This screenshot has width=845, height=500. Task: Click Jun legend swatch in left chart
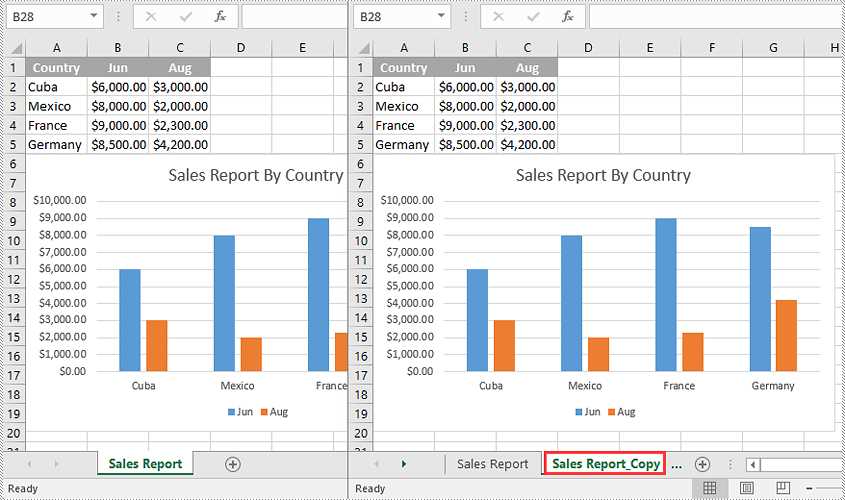point(231,412)
